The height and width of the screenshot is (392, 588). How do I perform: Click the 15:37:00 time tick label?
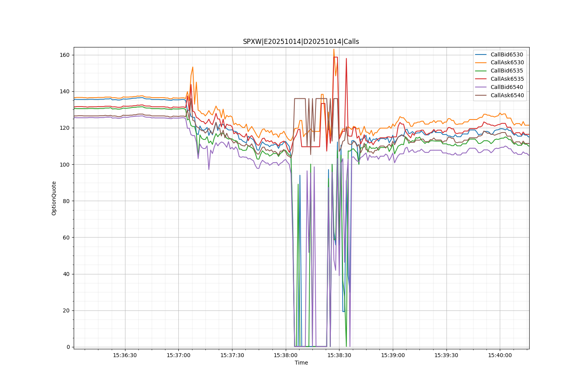(178, 355)
